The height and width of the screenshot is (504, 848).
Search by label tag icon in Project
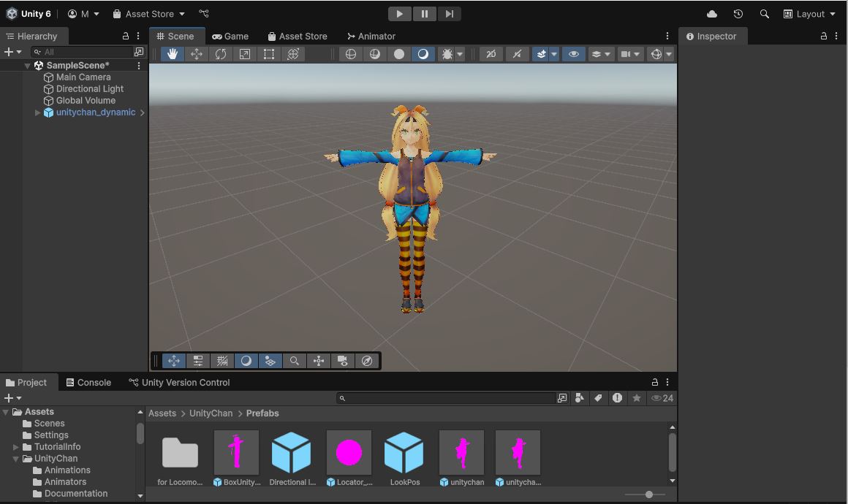[x=598, y=398]
